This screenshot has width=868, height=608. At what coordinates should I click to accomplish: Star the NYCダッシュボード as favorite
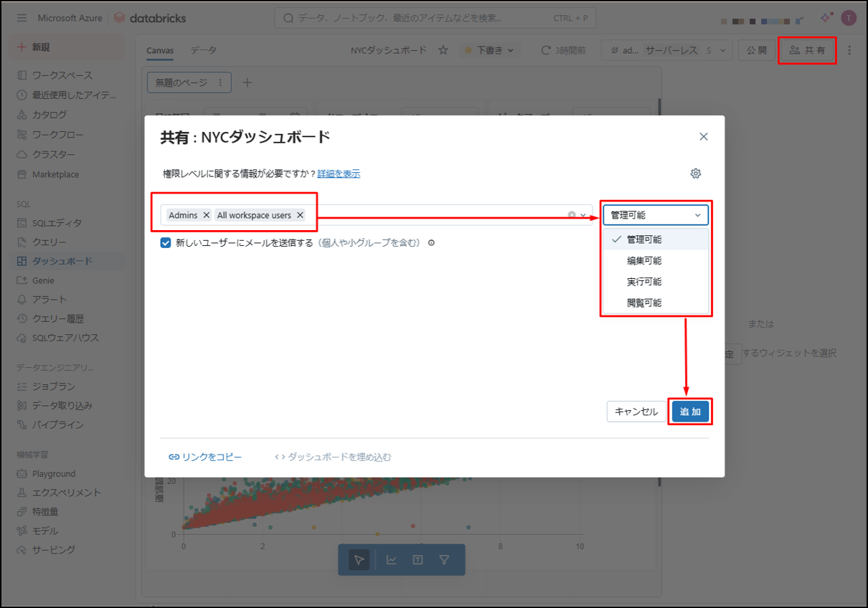(x=443, y=50)
